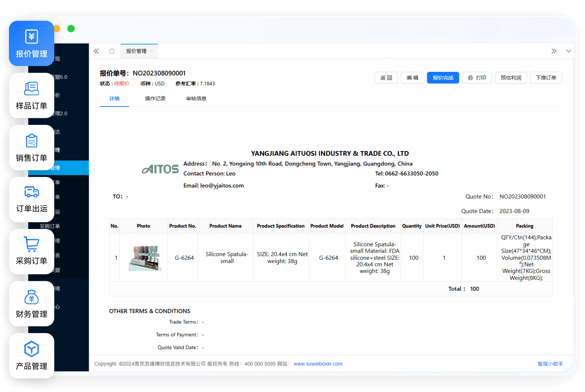Click the 打印 print button
This screenshot has height=392, width=585.
477,78
